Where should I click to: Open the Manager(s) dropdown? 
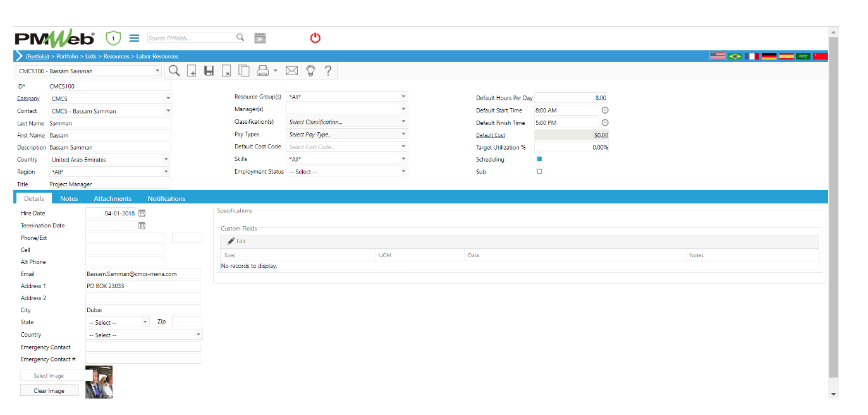[403, 109]
